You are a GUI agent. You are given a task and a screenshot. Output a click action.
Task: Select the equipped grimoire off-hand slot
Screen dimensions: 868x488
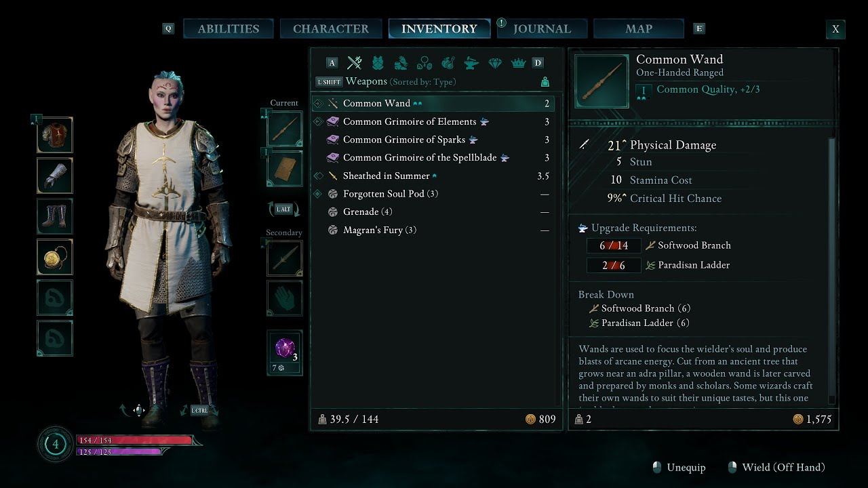[x=284, y=169]
